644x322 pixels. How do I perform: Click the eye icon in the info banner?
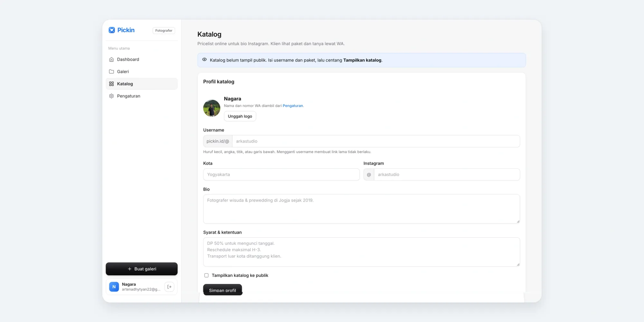204,60
